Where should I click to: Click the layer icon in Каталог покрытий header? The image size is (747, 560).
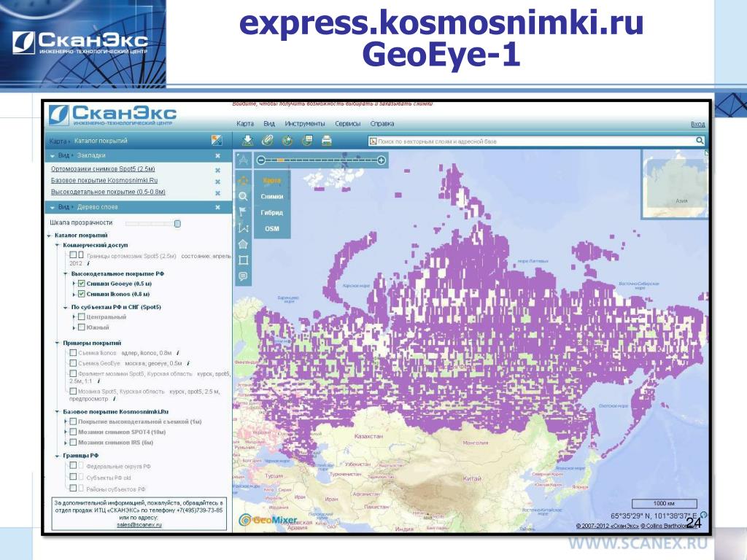click(217, 141)
